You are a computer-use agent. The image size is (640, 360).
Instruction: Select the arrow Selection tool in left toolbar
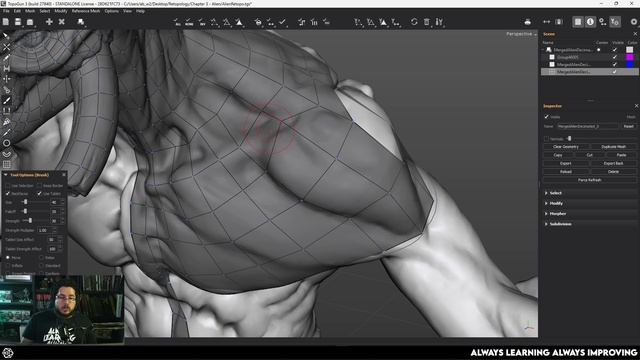[7, 36]
